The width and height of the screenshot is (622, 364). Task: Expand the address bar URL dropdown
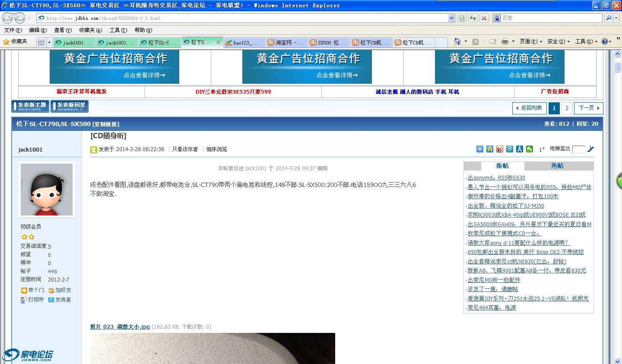(451, 18)
